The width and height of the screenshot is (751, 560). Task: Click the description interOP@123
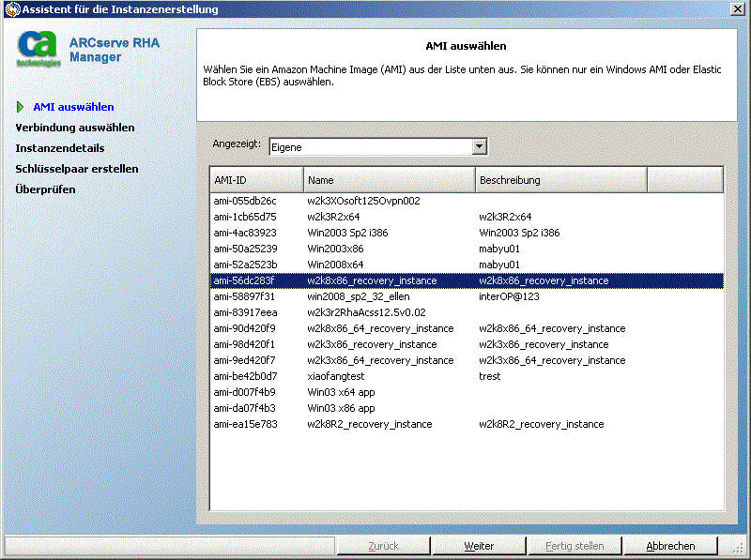[x=509, y=296]
